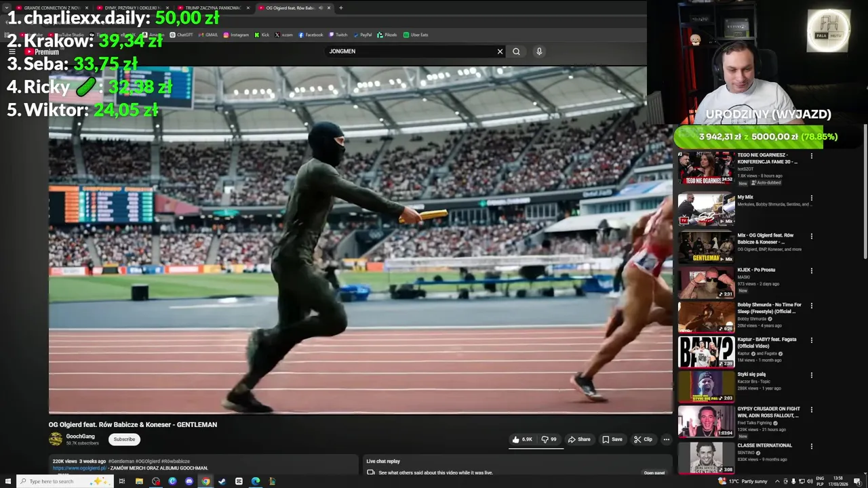Open CLASSE INTERNATIONAL by SENTINO

pyautogui.click(x=706, y=457)
